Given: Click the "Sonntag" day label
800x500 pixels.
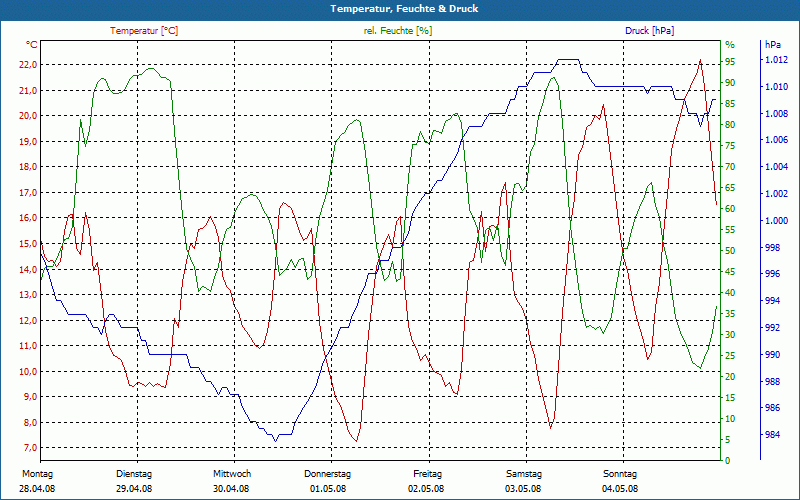Looking at the screenshot, I should pyautogui.click(x=620, y=474).
